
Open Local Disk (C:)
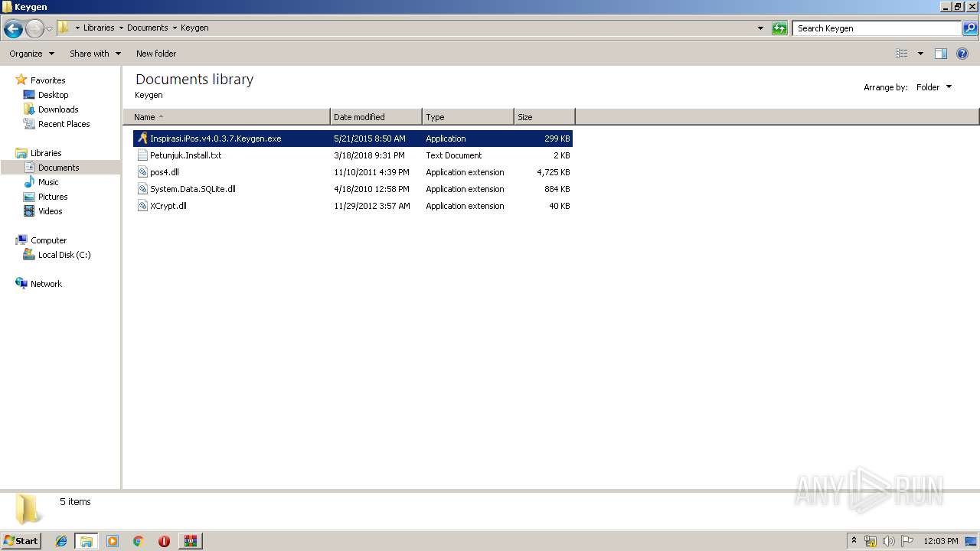[x=64, y=255]
